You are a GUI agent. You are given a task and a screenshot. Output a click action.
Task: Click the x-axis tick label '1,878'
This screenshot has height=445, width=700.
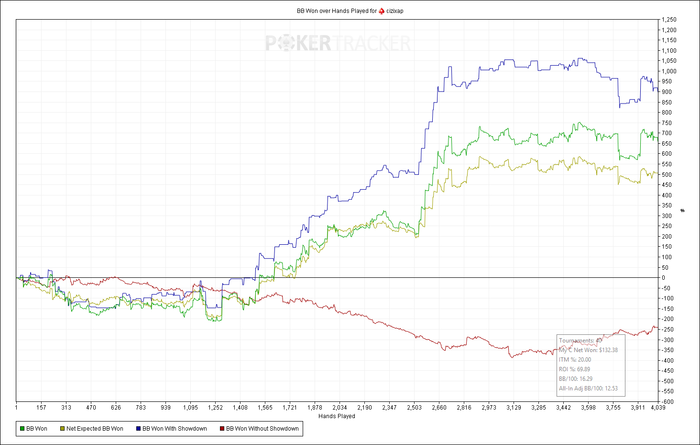coord(315,408)
